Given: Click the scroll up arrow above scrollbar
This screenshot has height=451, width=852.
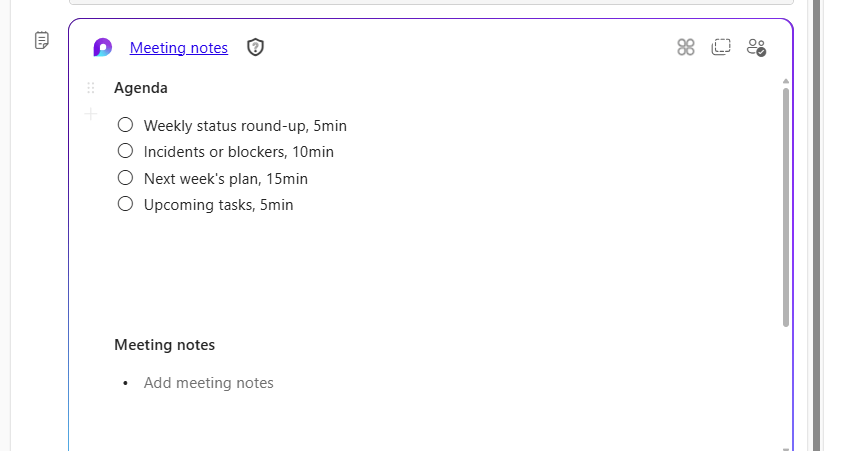Looking at the screenshot, I should click(786, 81).
